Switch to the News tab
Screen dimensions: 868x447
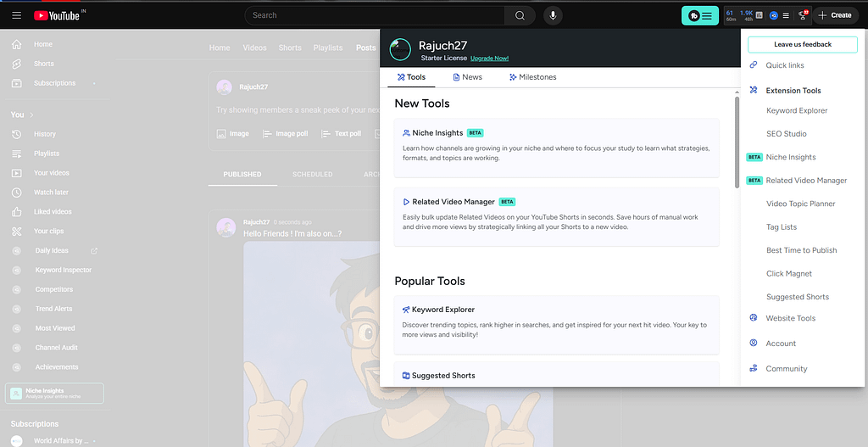467,77
